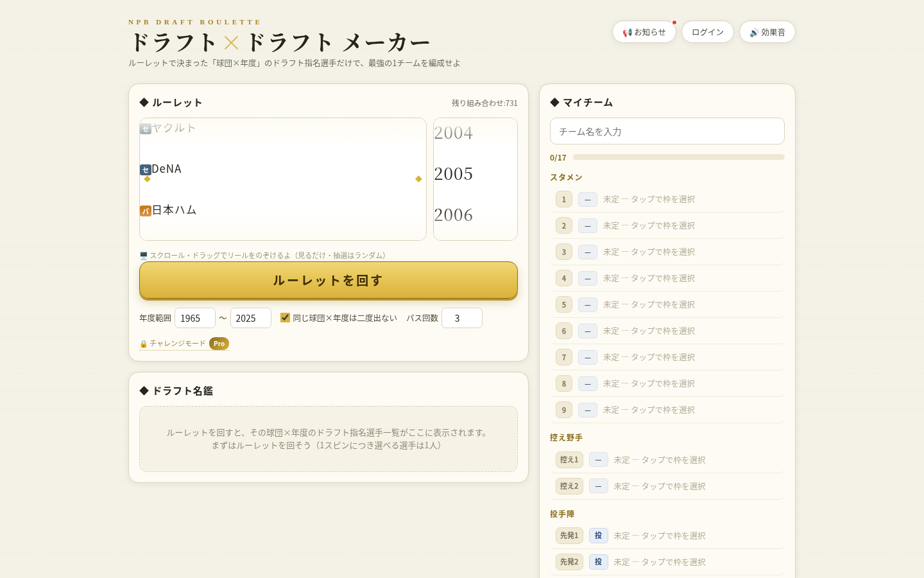Select the 控え1 bench slot
924x578 pixels.
pyautogui.click(x=667, y=460)
